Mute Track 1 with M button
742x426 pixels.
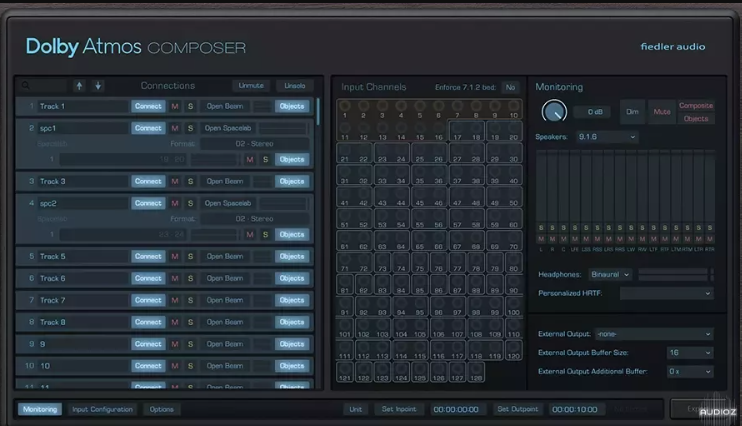click(x=175, y=106)
